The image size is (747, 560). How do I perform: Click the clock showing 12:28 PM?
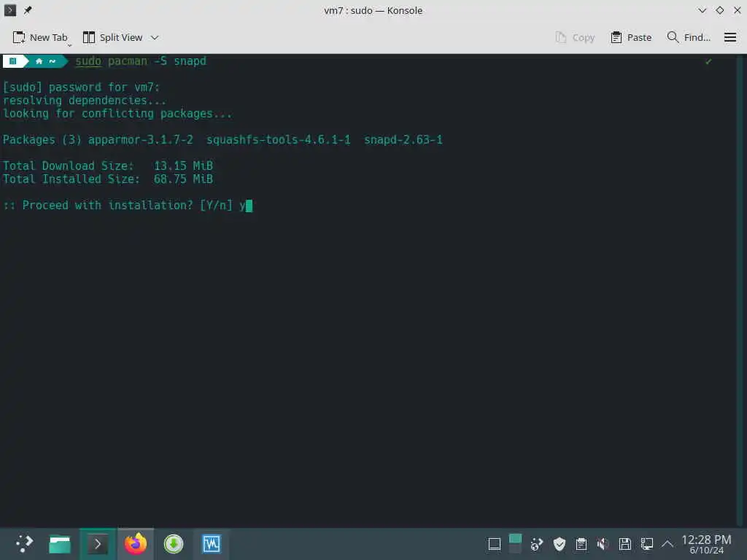tap(706, 544)
